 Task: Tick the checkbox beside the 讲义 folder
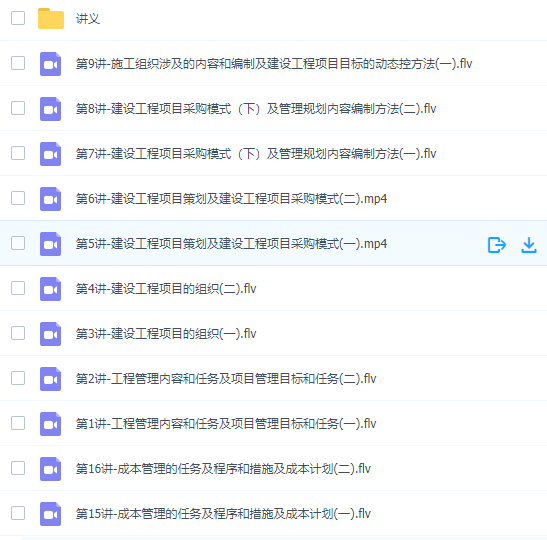click(18, 18)
